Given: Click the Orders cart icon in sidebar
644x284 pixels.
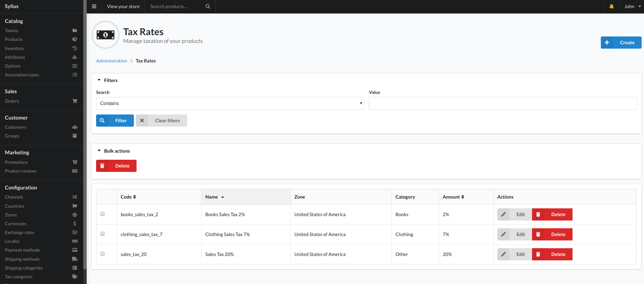Looking at the screenshot, I should (75, 101).
